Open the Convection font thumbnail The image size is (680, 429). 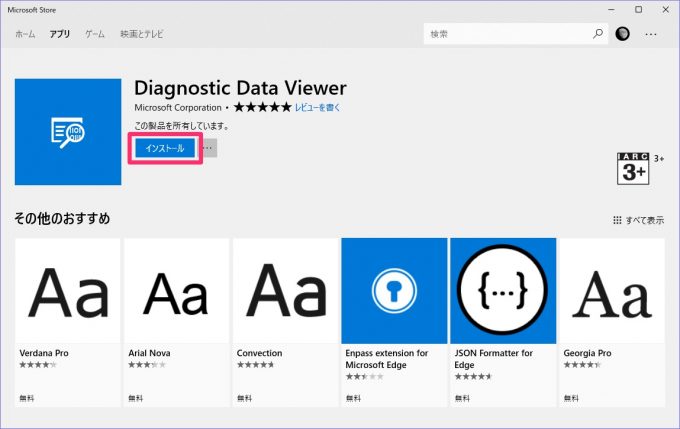(x=285, y=291)
